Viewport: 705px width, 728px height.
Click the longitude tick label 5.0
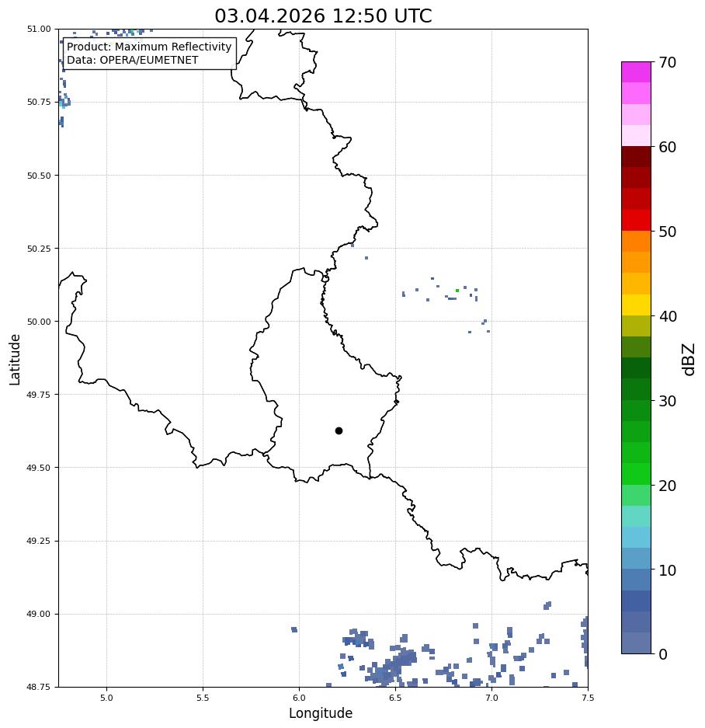click(x=106, y=698)
